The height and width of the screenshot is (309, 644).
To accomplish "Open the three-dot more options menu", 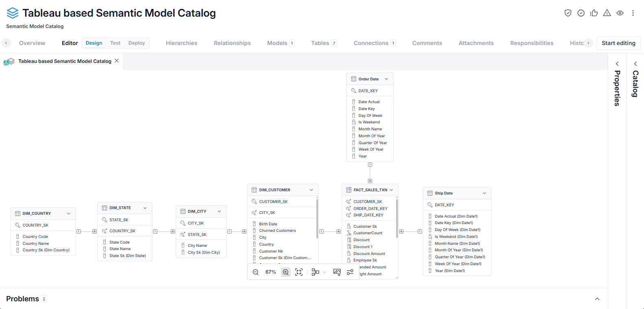I will 633,13.
